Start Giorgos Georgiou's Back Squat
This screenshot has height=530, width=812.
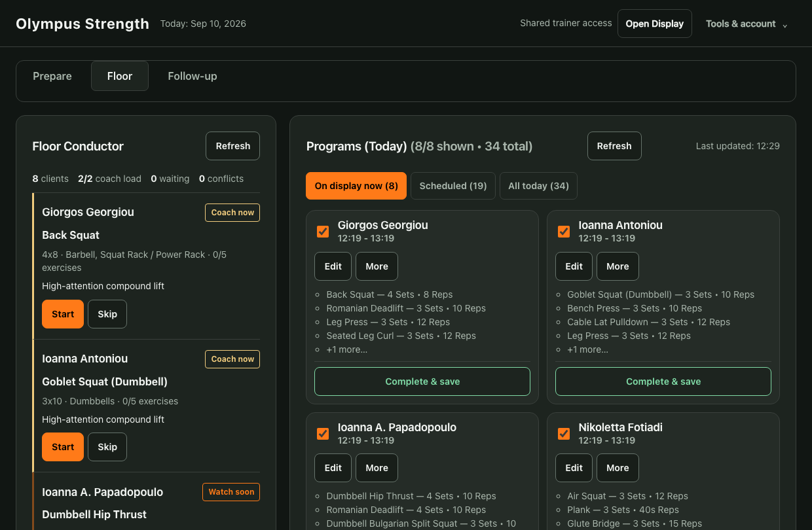click(x=63, y=314)
